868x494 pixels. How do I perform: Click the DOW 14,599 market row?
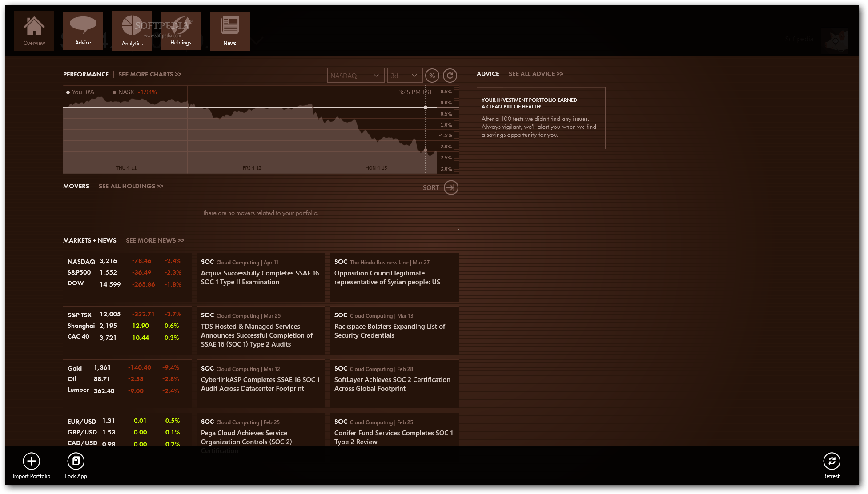pos(125,284)
